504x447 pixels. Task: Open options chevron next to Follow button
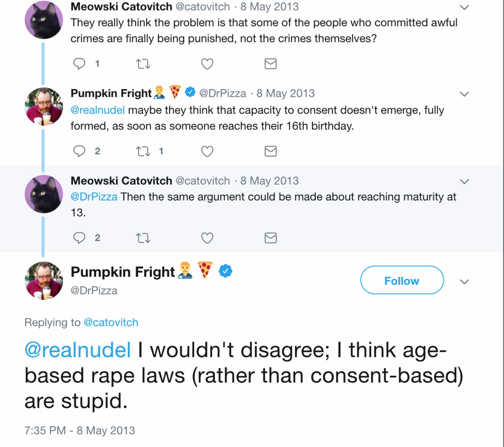(x=464, y=282)
